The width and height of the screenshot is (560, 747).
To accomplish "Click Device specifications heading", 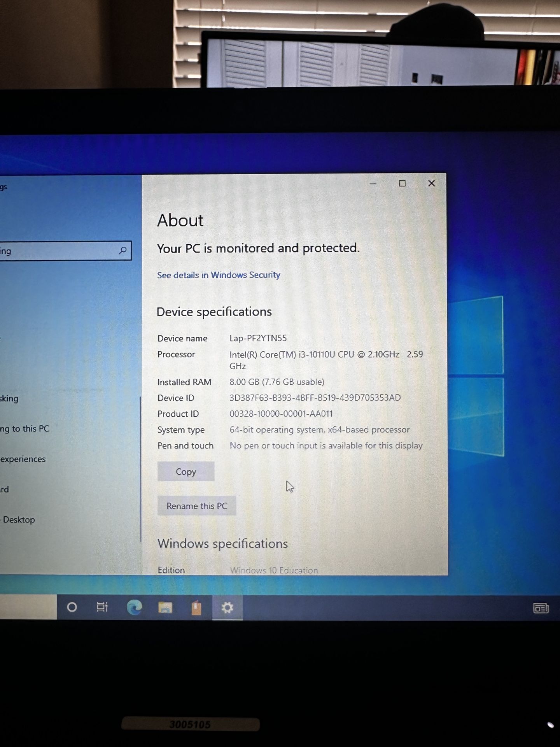I will (214, 312).
